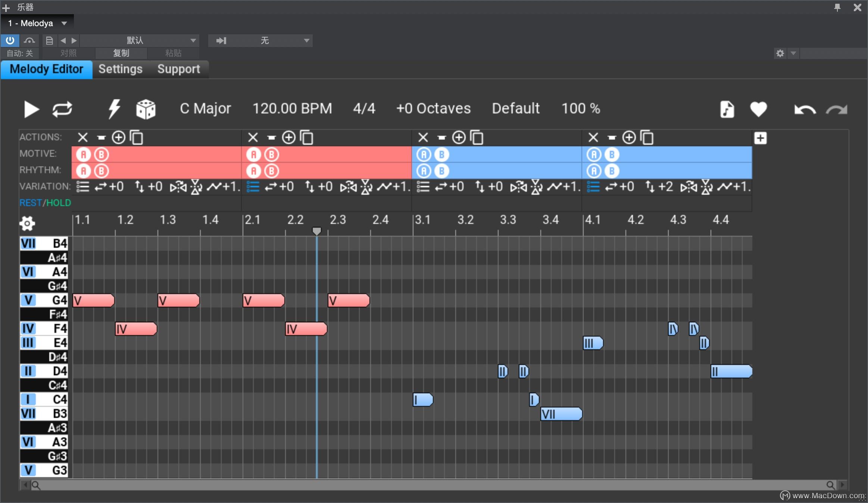Copy bar 1 with duplicate icon
This screenshot has width=868, height=503.
point(137,138)
